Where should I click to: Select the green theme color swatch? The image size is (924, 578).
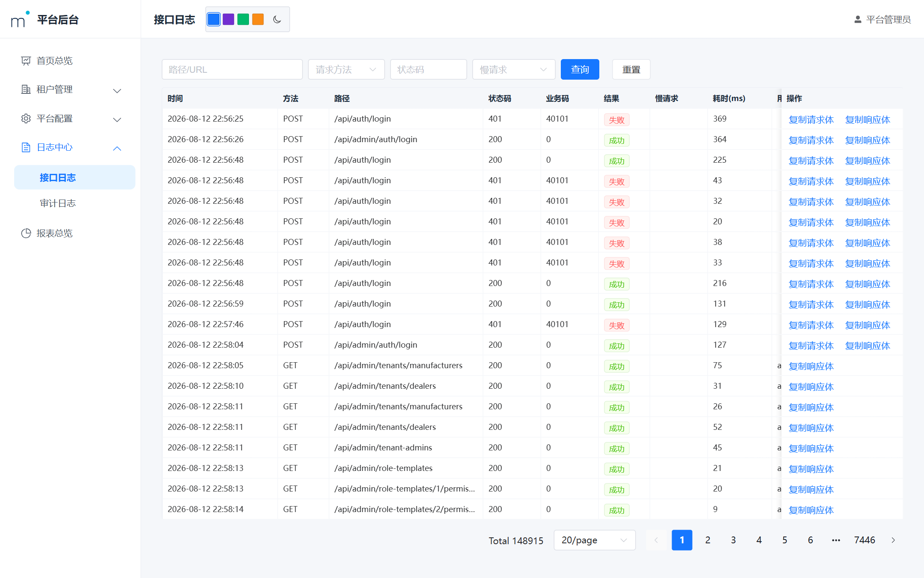tap(243, 19)
